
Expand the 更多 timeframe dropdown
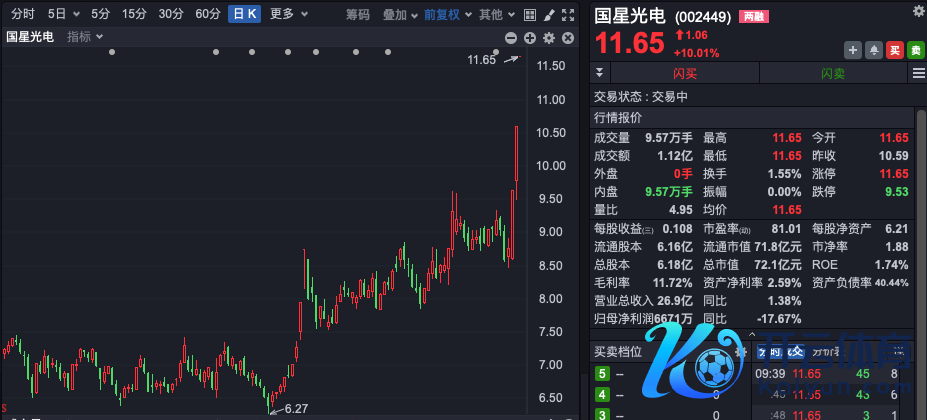click(x=288, y=14)
